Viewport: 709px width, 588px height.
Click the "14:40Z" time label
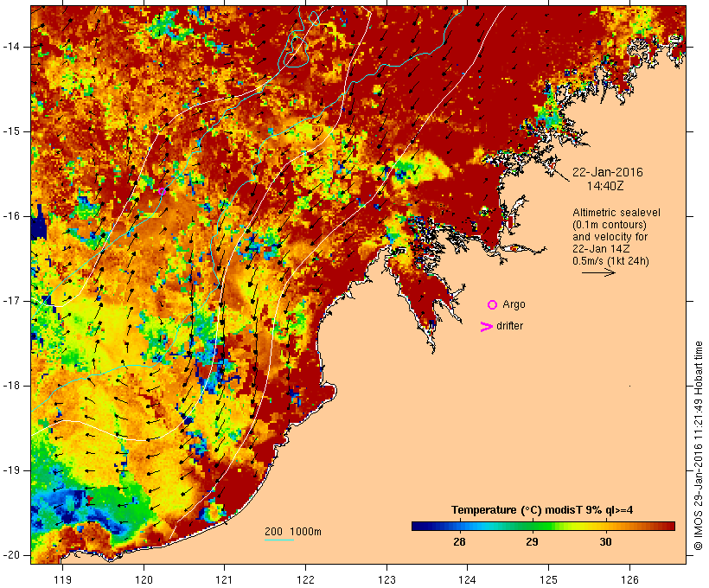605,186
